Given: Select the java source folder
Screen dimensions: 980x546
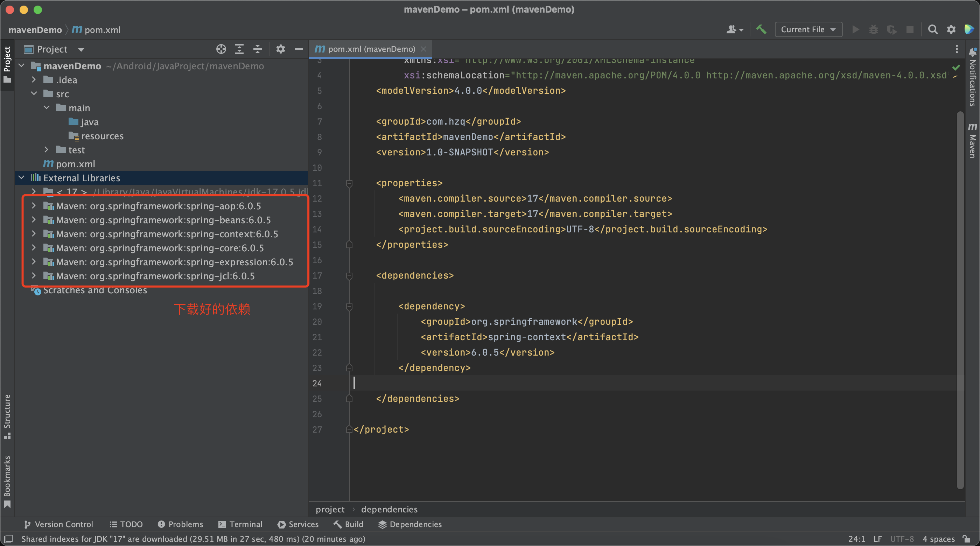Looking at the screenshot, I should tap(84, 122).
